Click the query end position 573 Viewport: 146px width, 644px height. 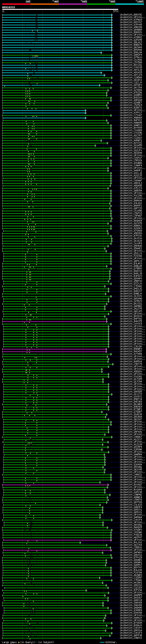(115, 11)
